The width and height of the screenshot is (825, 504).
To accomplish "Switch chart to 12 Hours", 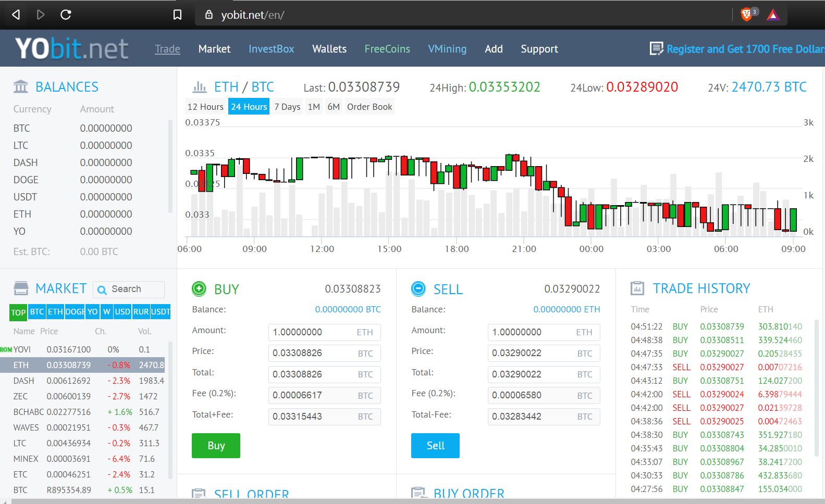I will click(x=205, y=107).
